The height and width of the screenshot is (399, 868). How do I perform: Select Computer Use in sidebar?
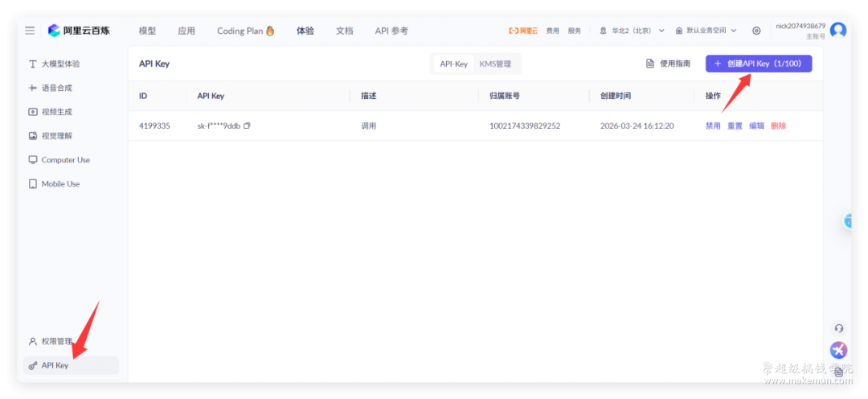pos(65,160)
